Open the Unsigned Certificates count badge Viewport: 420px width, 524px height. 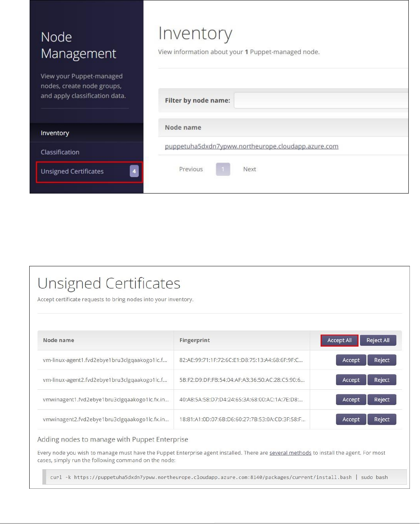(x=134, y=171)
